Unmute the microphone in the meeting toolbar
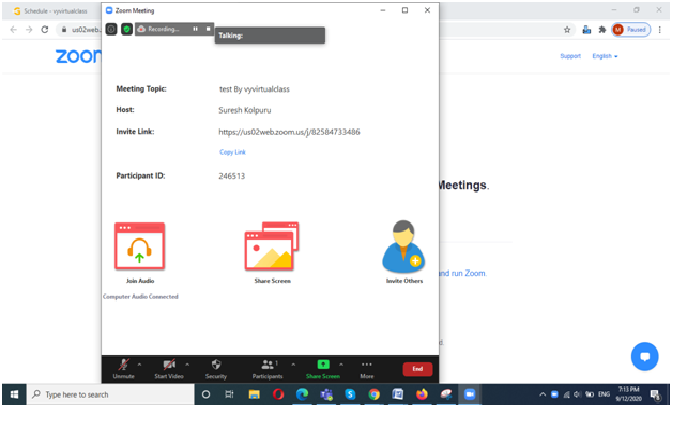Screen dimensions: 675x426 point(124,369)
